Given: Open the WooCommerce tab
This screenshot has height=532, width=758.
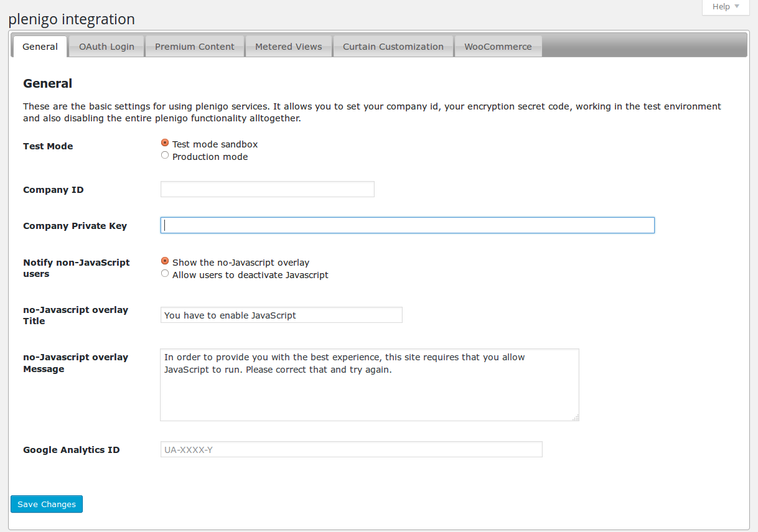Looking at the screenshot, I should [x=498, y=47].
